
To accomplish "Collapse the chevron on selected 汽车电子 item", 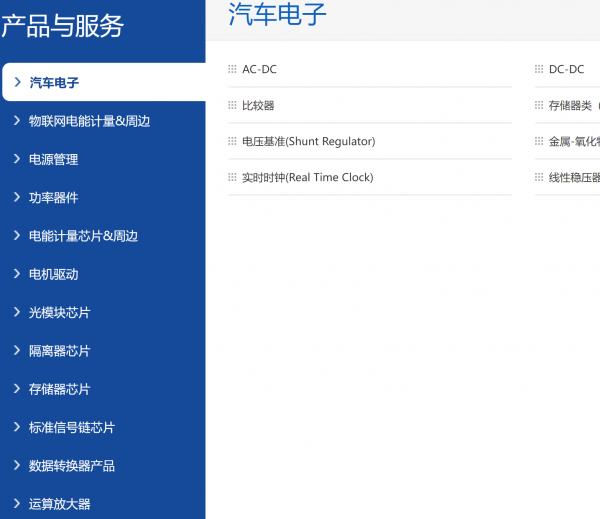I will pyautogui.click(x=17, y=82).
